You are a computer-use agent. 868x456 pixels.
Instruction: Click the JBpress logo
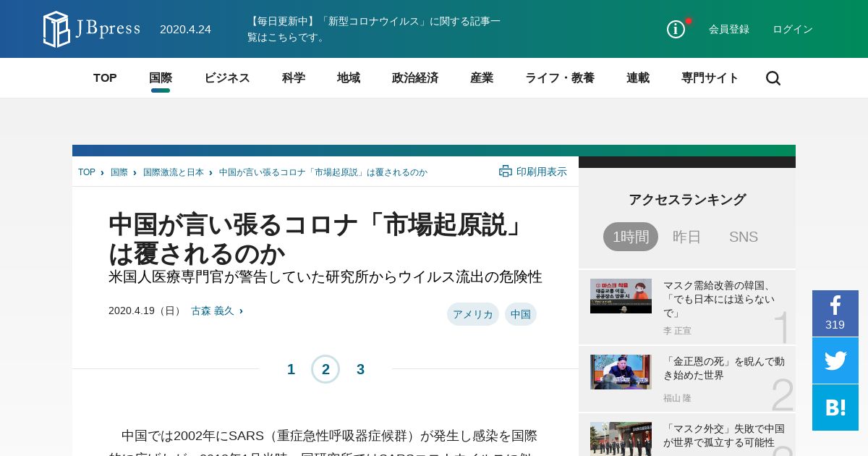pyautogui.click(x=92, y=29)
